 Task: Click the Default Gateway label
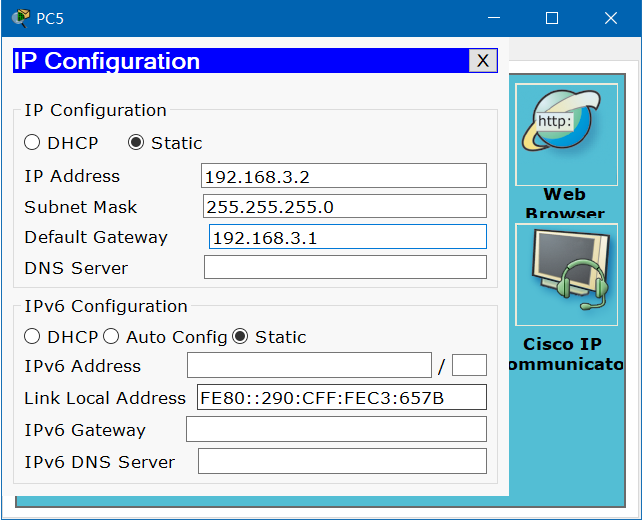96,237
